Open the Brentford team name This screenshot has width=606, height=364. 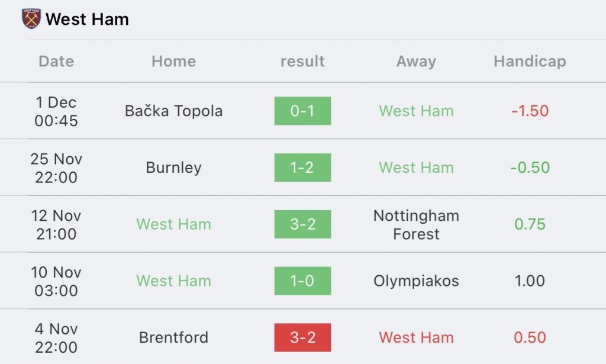[x=174, y=337]
